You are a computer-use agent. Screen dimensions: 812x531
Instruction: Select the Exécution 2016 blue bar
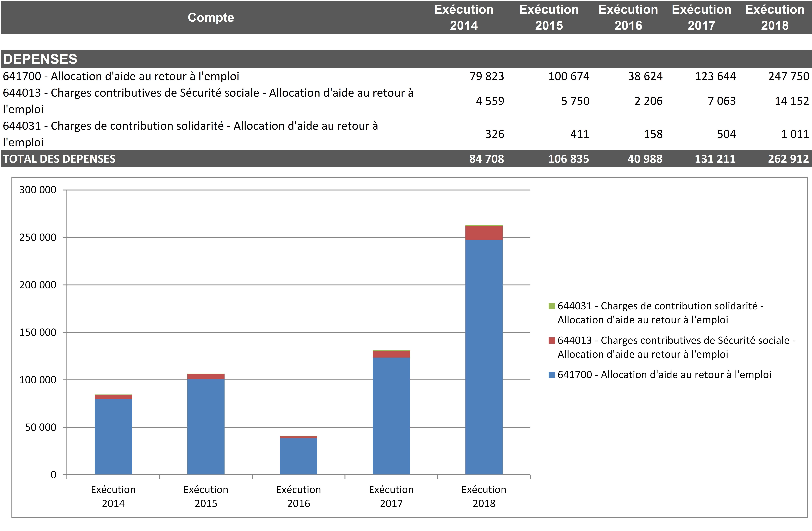(x=299, y=456)
